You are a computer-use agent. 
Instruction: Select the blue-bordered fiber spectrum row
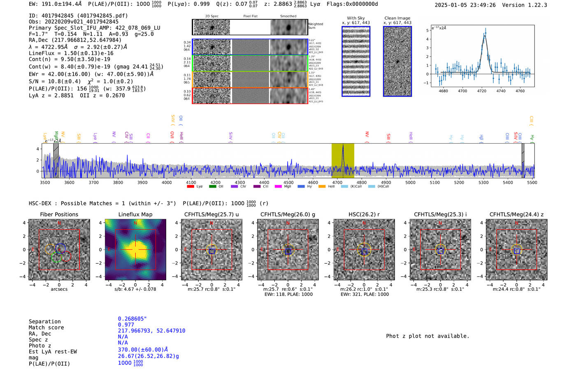[250, 47]
